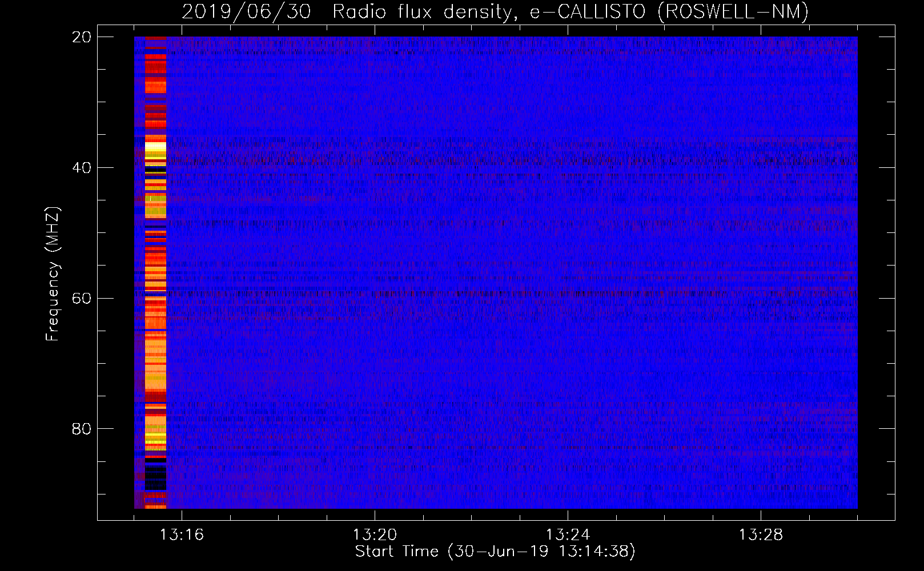Click the 'Start Time (30-Jun-19 13:14:38)' label

point(495,552)
